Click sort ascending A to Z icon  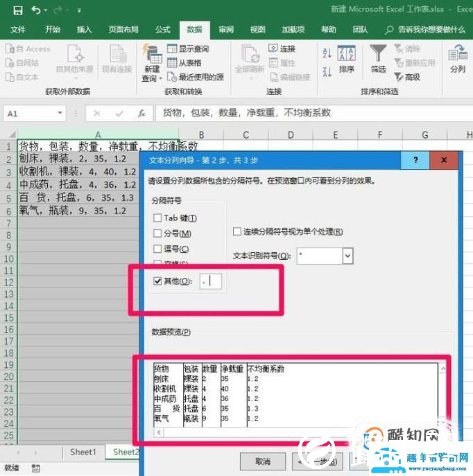point(327,53)
